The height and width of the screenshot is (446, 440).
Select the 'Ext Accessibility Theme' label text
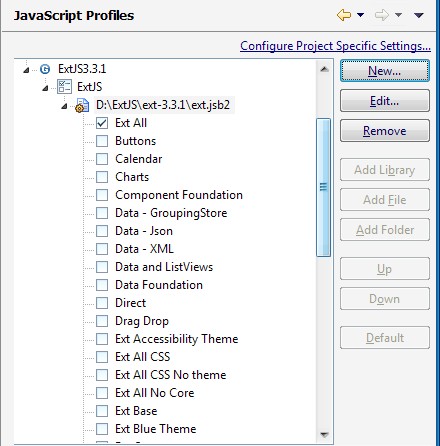click(177, 339)
